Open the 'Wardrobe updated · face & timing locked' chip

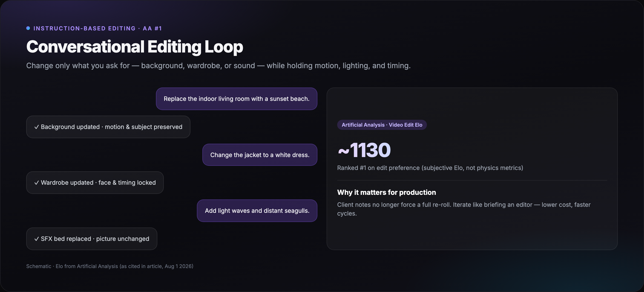click(x=95, y=183)
